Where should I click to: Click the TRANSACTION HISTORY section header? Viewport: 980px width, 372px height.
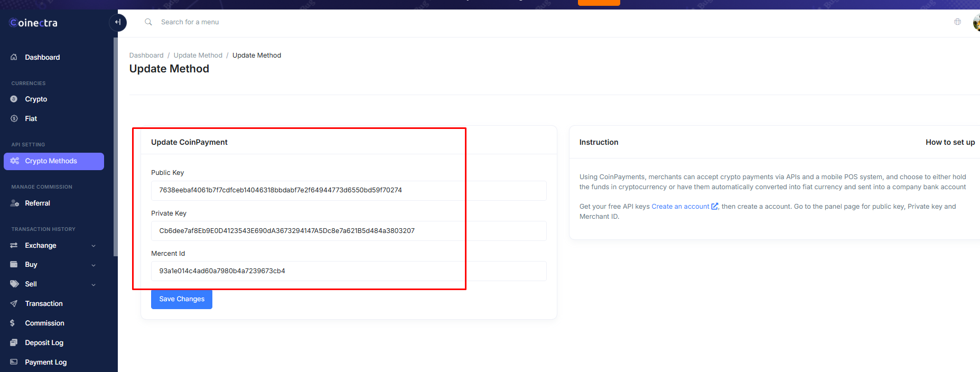[x=43, y=229]
